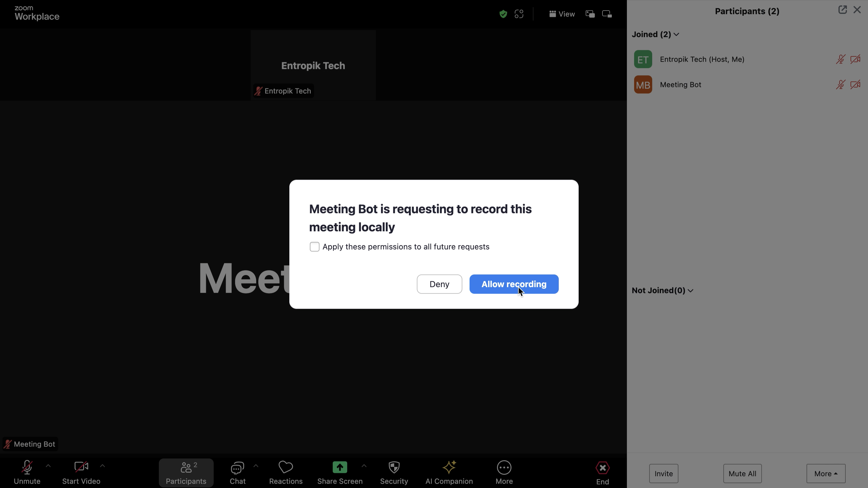This screenshot has width=868, height=488.
Task: Click the minimize-to-mini-window icon
Action: click(607, 14)
